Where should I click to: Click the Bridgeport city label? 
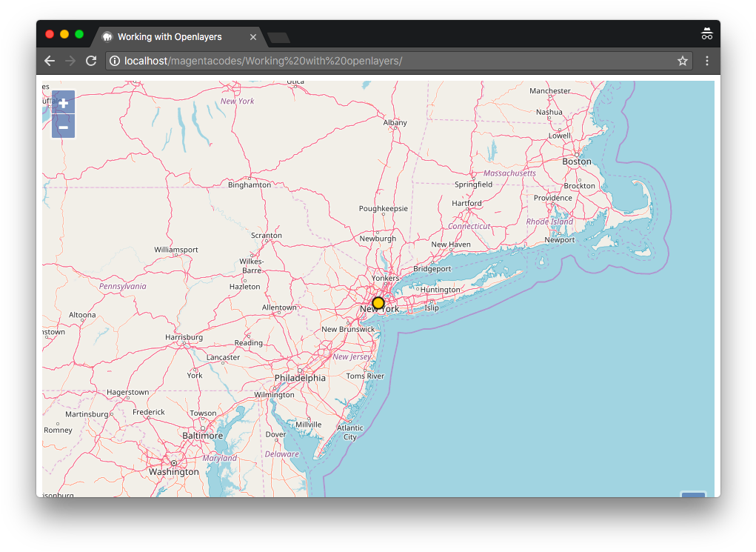432,269
